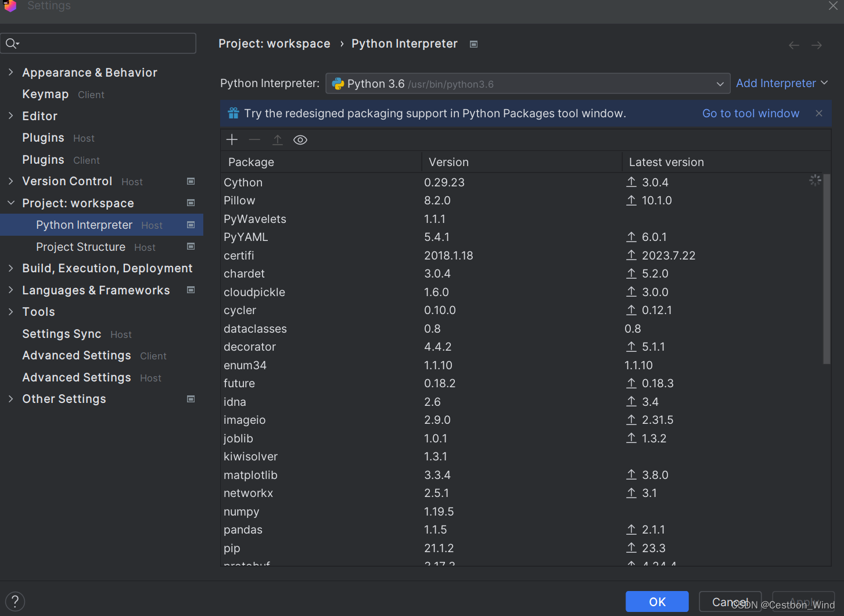Viewport: 844px width, 616px height.
Task: Collapse the Project: workspace section
Action: (10, 203)
